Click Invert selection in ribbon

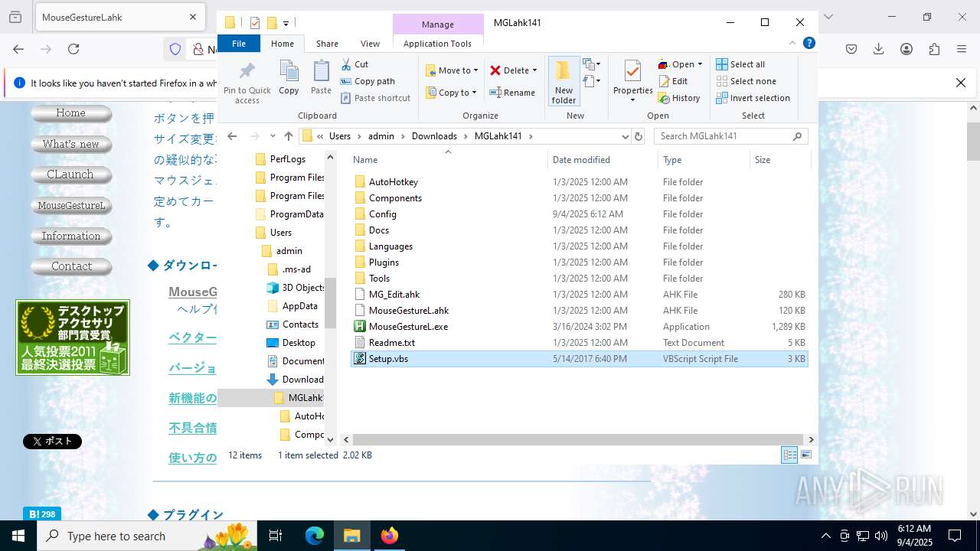(753, 98)
